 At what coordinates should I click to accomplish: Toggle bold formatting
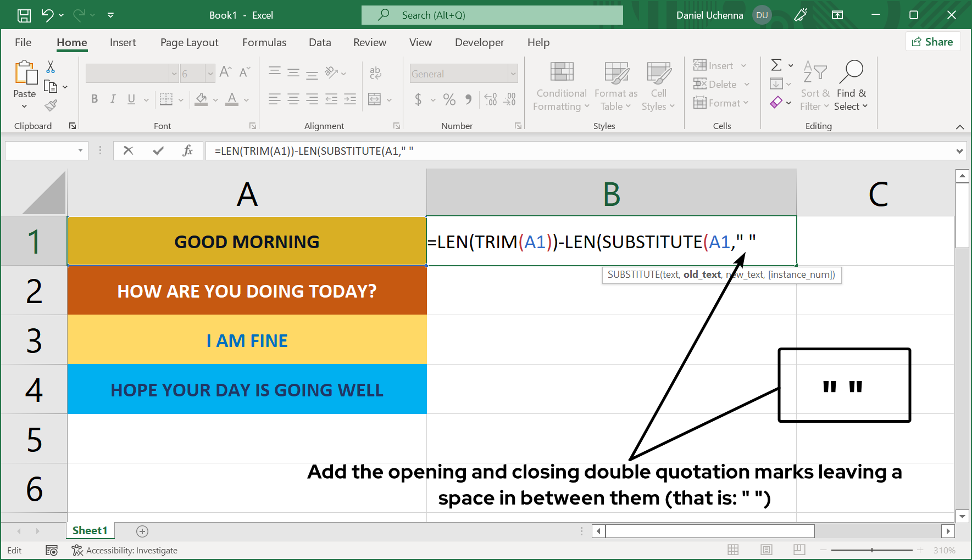coord(94,99)
